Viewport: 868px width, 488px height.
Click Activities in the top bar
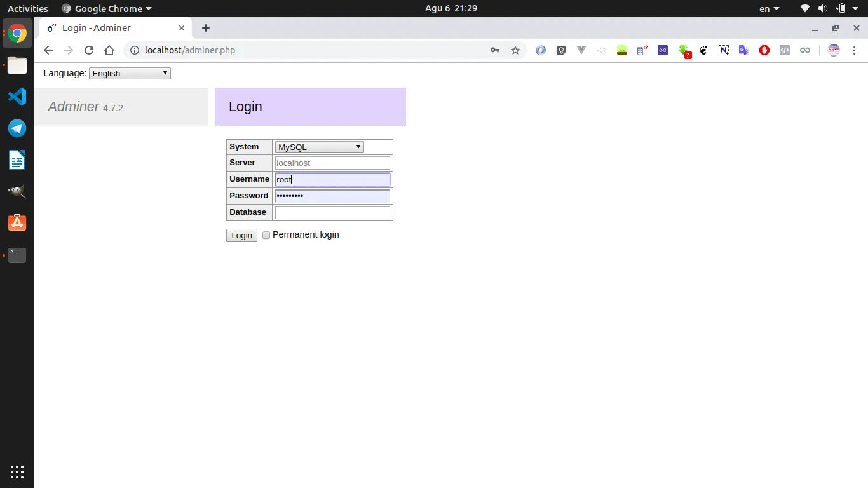click(x=27, y=8)
